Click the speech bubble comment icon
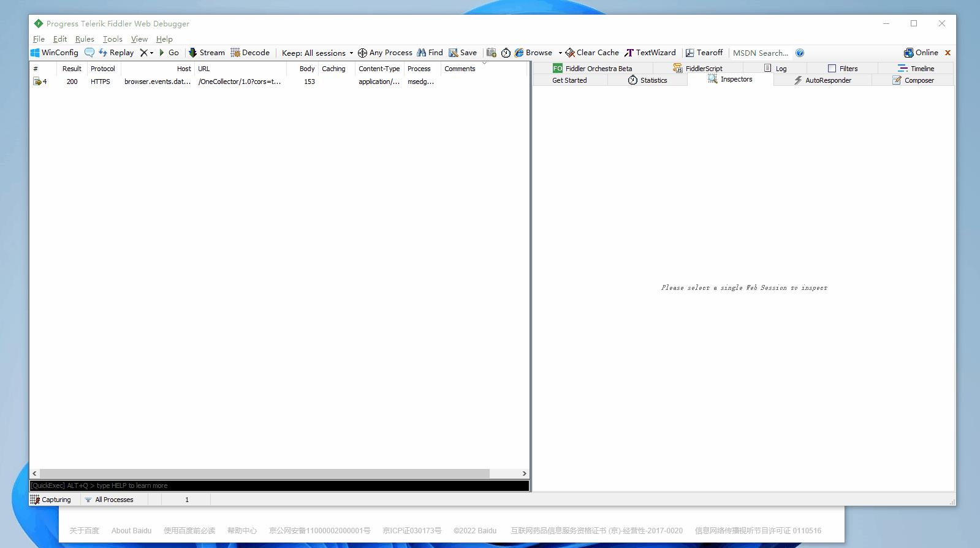Screen dimensions: 980x548 tap(89, 53)
